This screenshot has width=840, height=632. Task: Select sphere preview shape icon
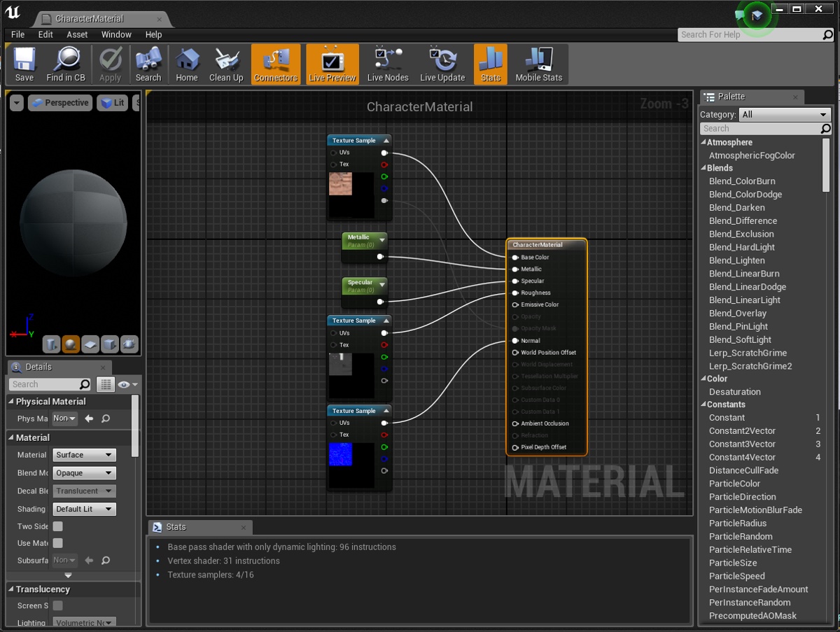[71, 344]
